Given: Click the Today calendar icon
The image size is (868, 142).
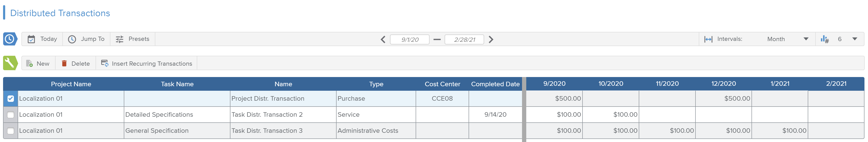Looking at the screenshot, I should click(x=31, y=39).
